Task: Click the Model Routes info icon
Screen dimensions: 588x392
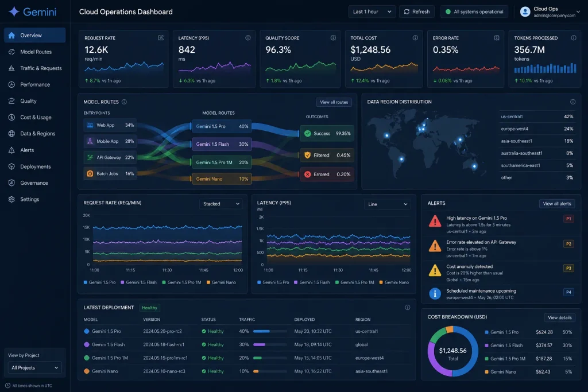Action: [x=124, y=102]
